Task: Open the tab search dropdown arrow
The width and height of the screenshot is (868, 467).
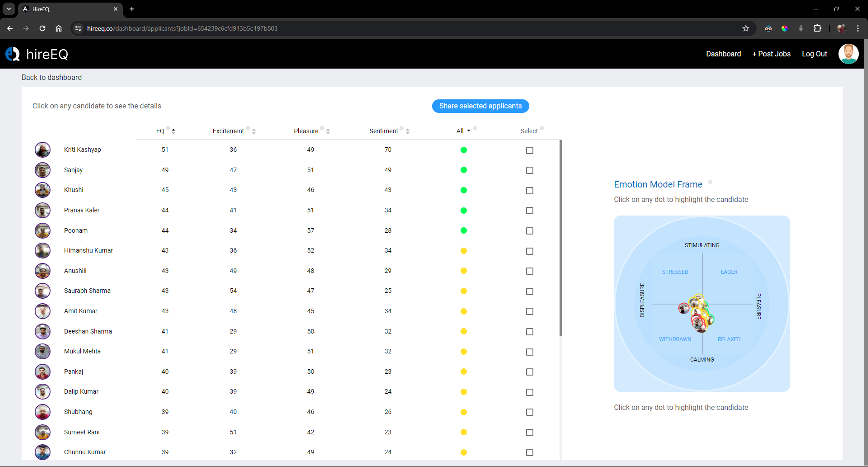Action: tap(9, 9)
